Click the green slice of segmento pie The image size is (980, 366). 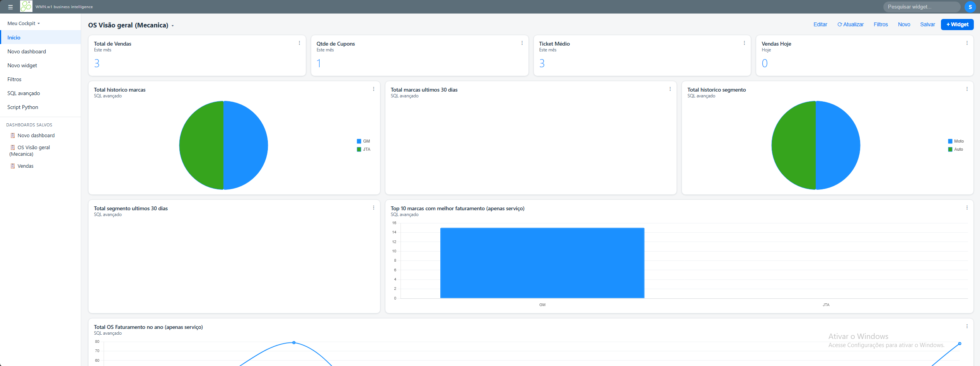pos(793,145)
